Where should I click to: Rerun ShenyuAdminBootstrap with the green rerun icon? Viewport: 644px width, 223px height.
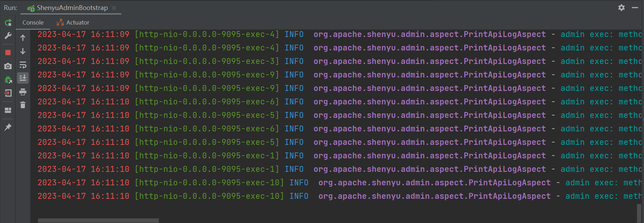pos(8,23)
